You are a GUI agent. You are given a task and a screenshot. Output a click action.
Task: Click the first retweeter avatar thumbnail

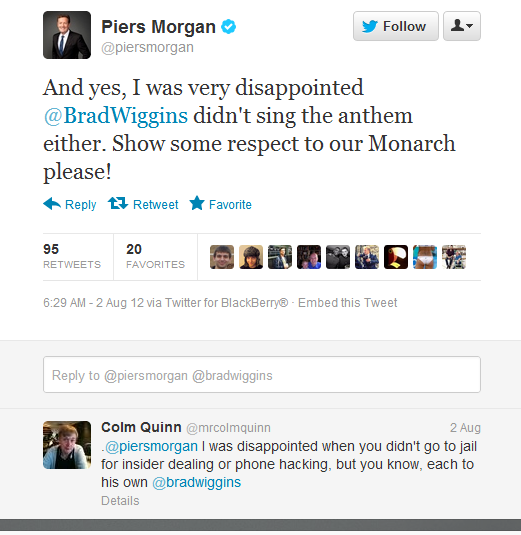coord(222,257)
